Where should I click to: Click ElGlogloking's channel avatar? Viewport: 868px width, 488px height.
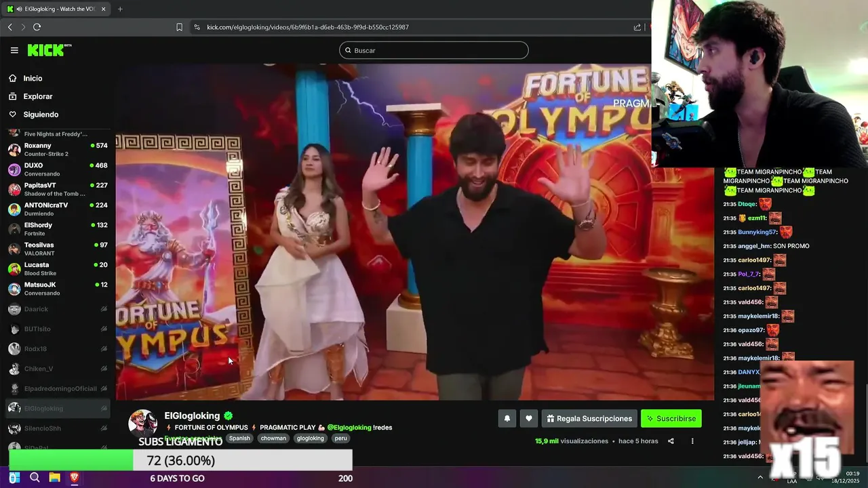143,423
